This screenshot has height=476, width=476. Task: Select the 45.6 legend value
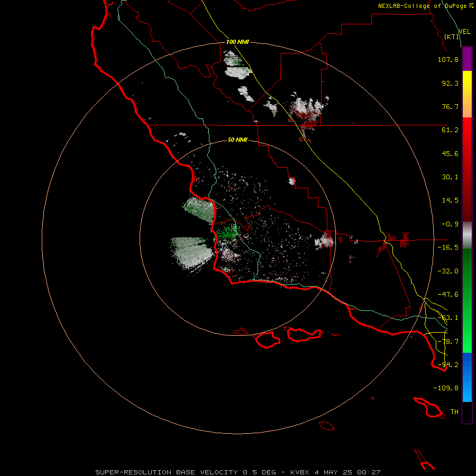pos(450,153)
